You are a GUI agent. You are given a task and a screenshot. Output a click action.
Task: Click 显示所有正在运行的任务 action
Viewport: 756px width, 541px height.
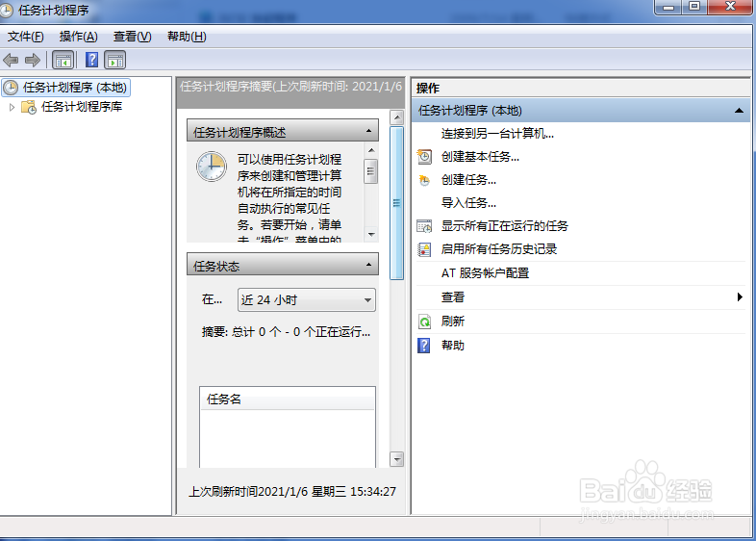point(505,226)
